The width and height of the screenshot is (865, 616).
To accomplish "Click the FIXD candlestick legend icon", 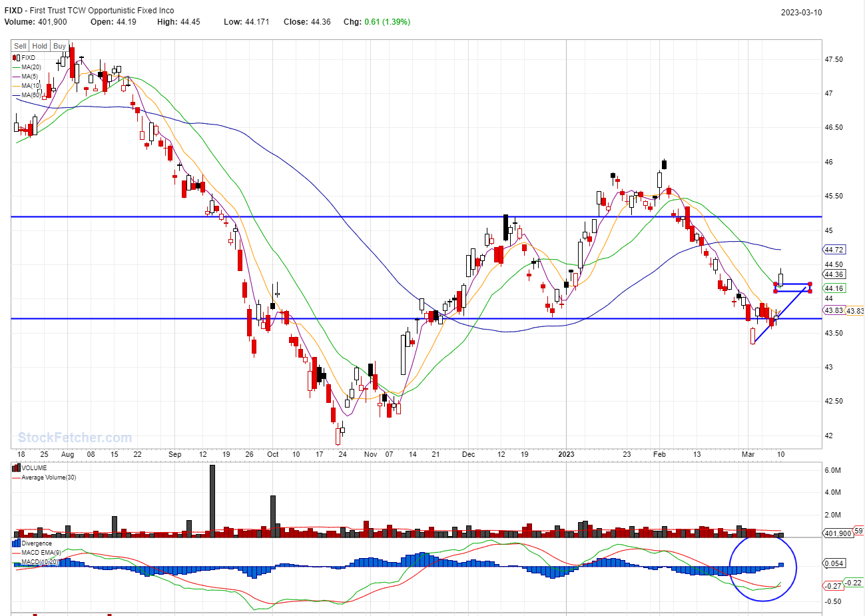I will click(16, 58).
